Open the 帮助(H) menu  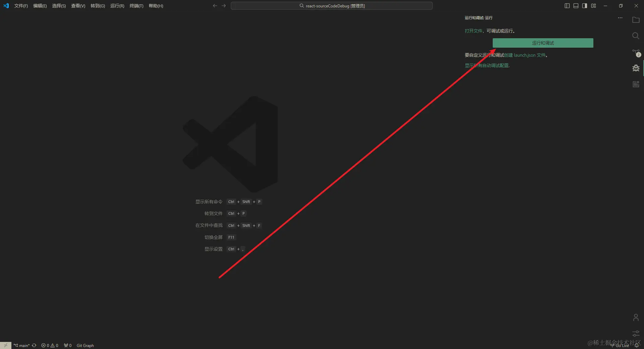click(156, 6)
